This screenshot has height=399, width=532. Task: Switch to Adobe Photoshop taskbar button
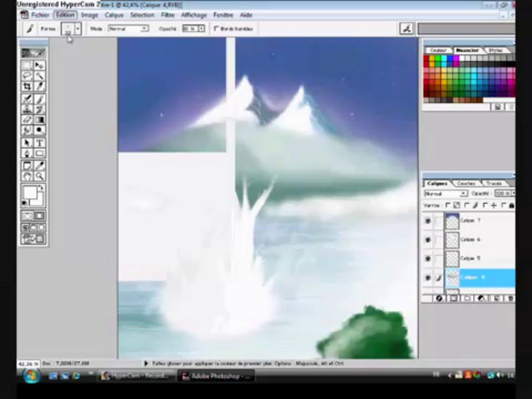tap(215, 376)
